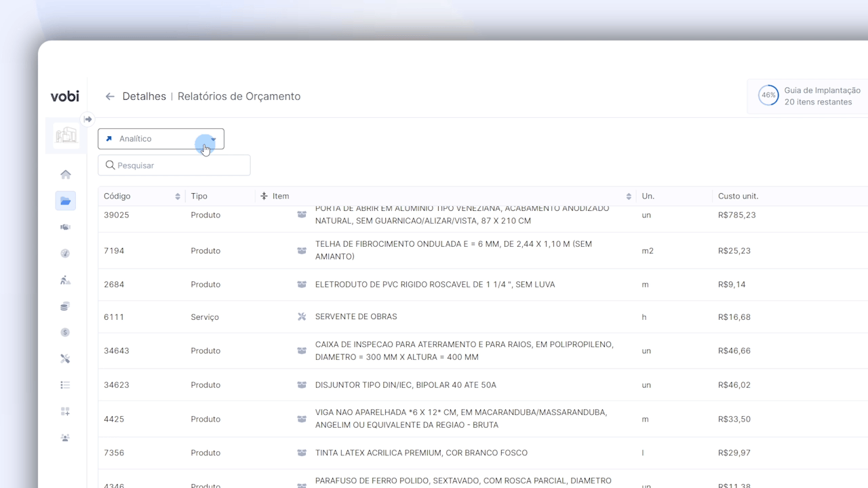Open the dollar coin sidebar icon

tap(65, 332)
